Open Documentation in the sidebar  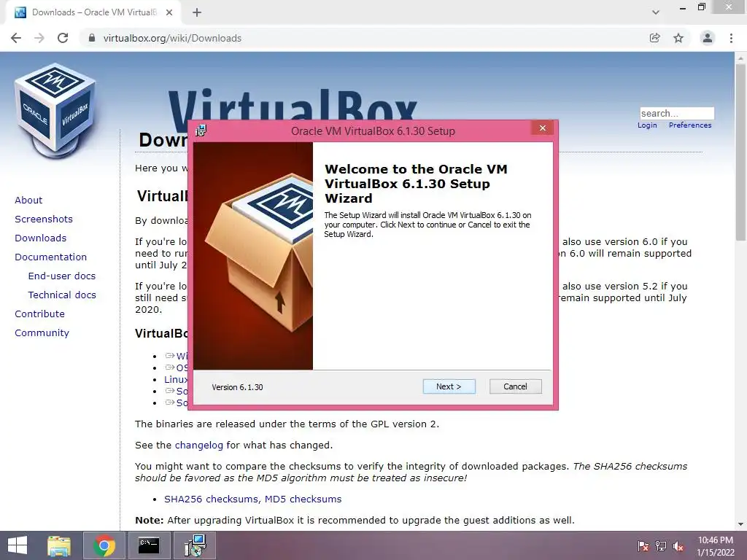pyautogui.click(x=51, y=257)
